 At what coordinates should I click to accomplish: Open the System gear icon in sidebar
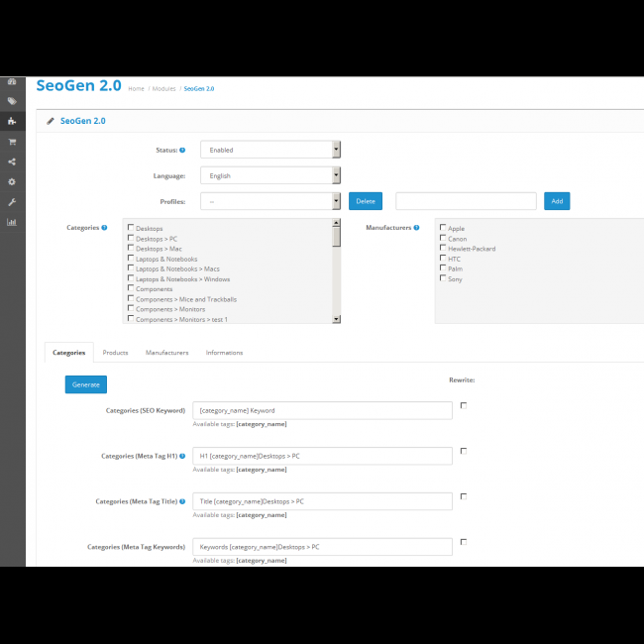pyautogui.click(x=12, y=181)
